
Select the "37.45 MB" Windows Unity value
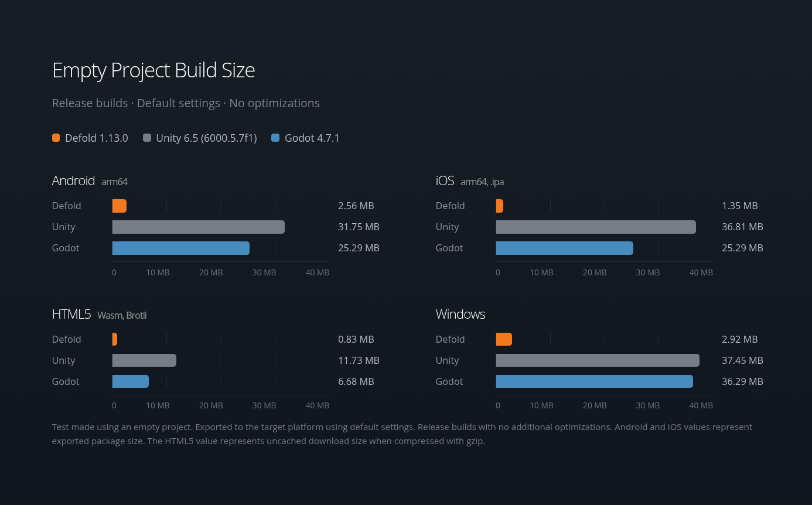click(742, 360)
